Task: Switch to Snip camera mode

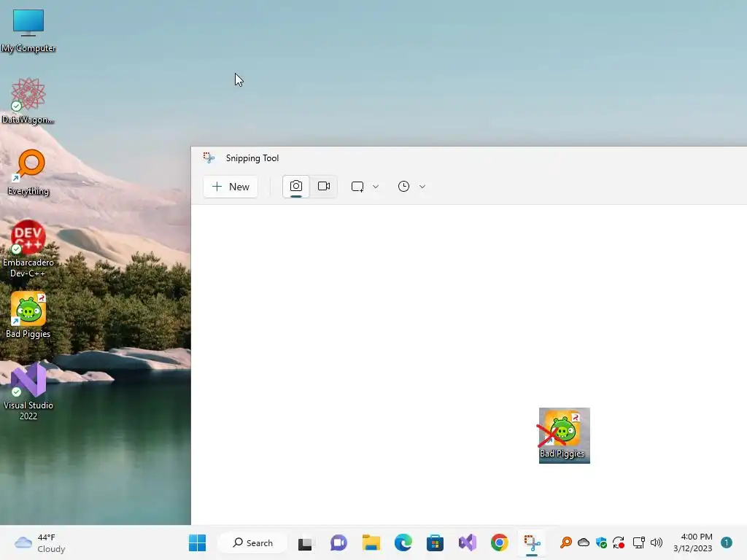Action: (296, 186)
